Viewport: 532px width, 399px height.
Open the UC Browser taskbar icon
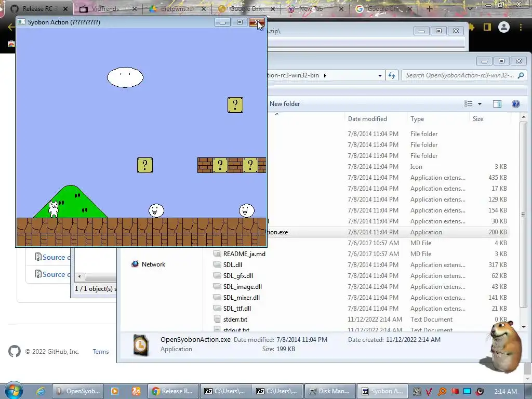(136, 391)
